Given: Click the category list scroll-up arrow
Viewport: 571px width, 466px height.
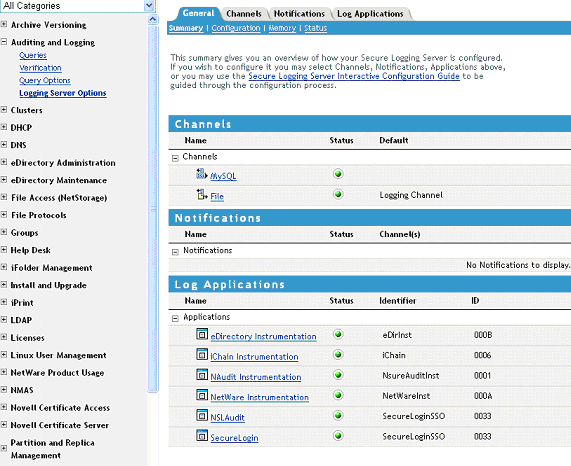Looking at the screenshot, I should point(153,19).
